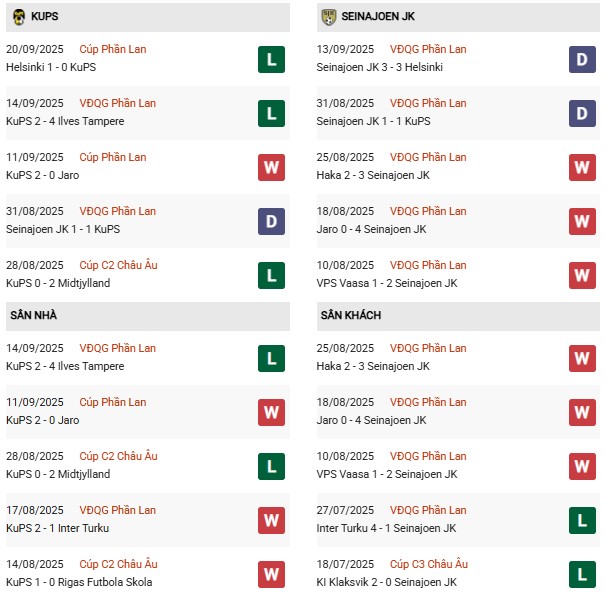Click the W badge beside KuPS 2-0 Jaro in recent matches
The height and width of the screenshot is (595, 605).
(271, 167)
